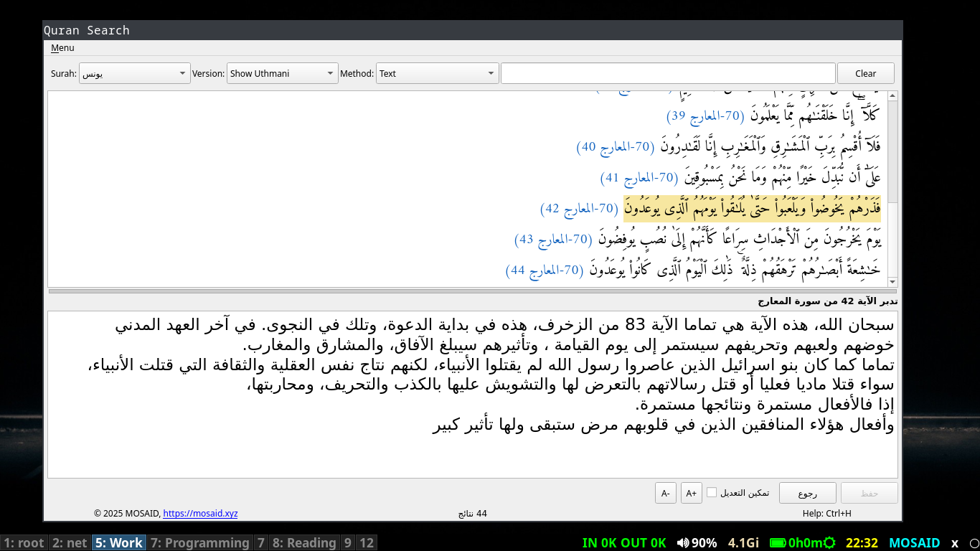Increase font size with the A+ button
Image resolution: width=980 pixels, height=551 pixels.
[691, 493]
